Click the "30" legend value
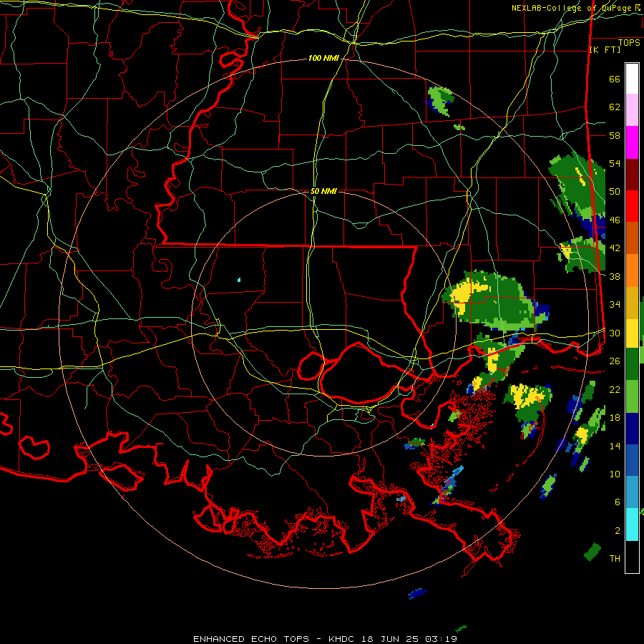 pos(615,333)
